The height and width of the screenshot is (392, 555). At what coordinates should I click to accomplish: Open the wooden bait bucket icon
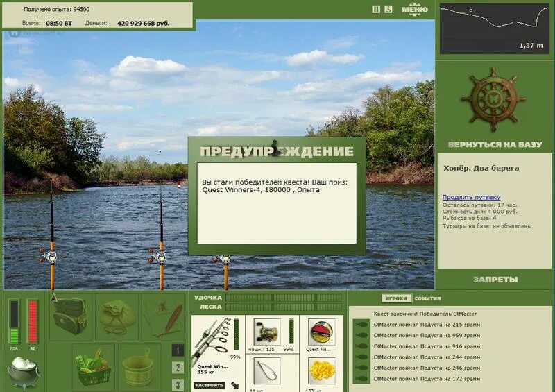(139, 367)
